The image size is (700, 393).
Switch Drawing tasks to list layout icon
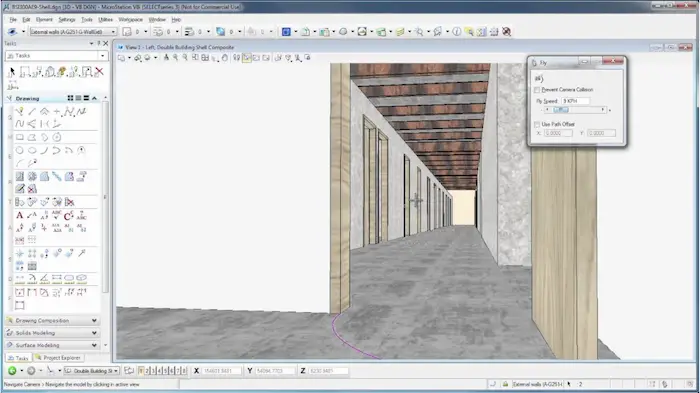(x=78, y=98)
